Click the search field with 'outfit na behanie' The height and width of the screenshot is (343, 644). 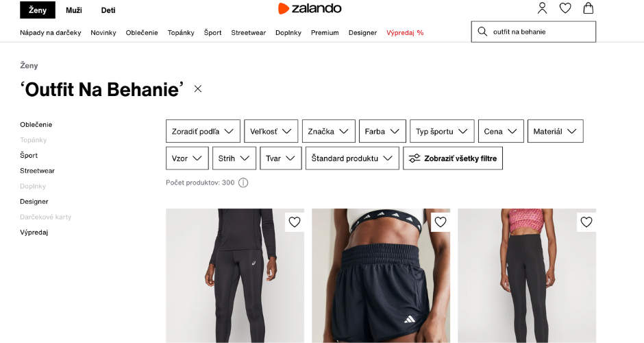(x=534, y=32)
